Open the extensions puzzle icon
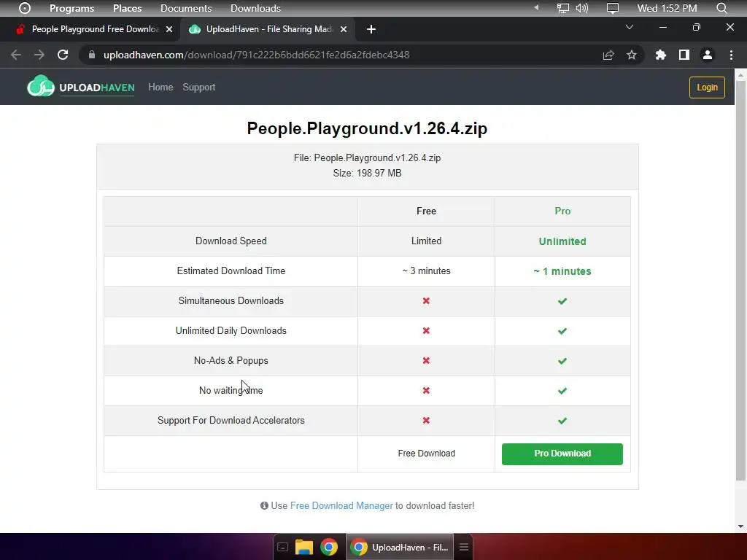Viewport: 747px width, 560px height. (x=660, y=55)
